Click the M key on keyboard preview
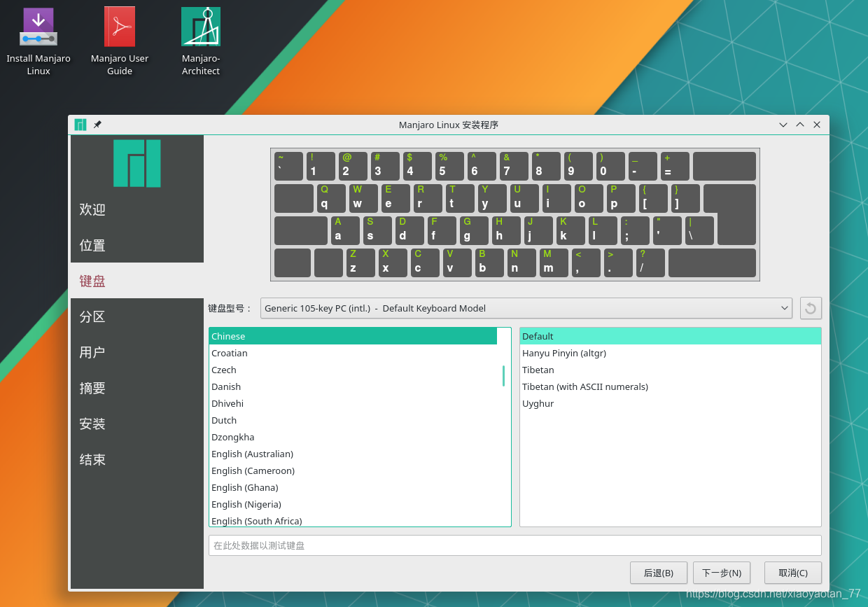 [554, 263]
